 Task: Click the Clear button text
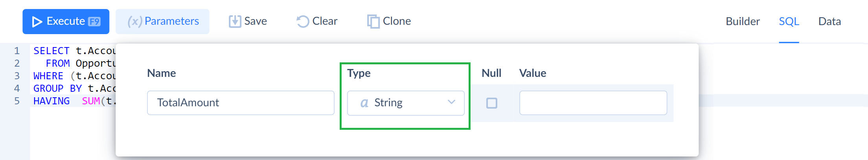325,21
